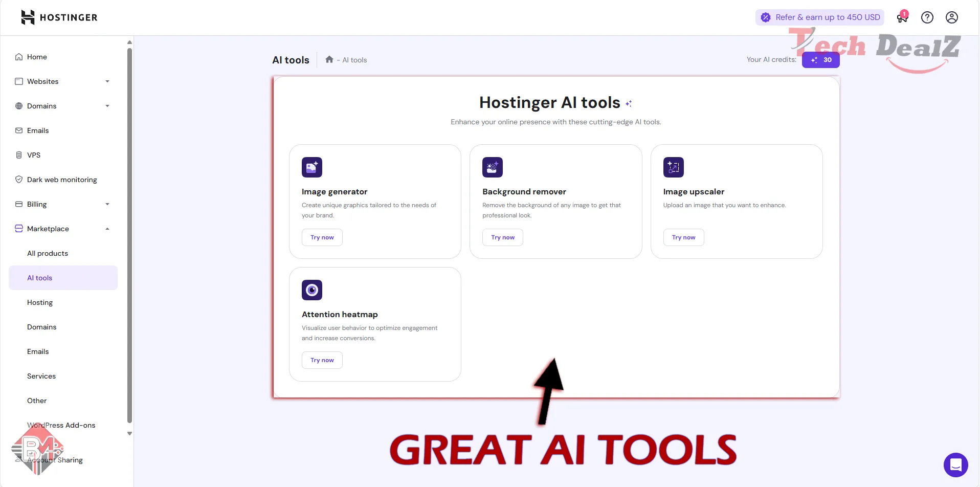Click the Attention heatmap eye icon
This screenshot has height=487, width=980.
point(312,290)
